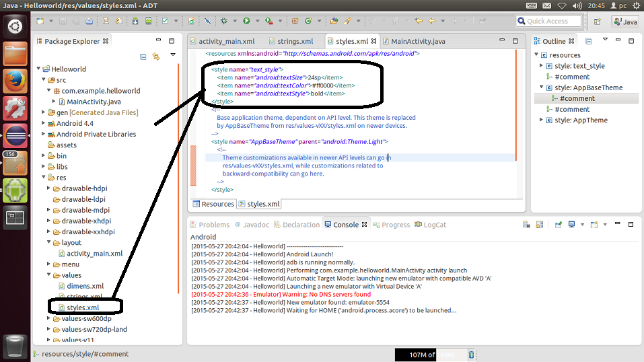This screenshot has width=644, height=362.
Task: Toggle Scroll Lock in Console toolbar
Action: [x=539, y=224]
